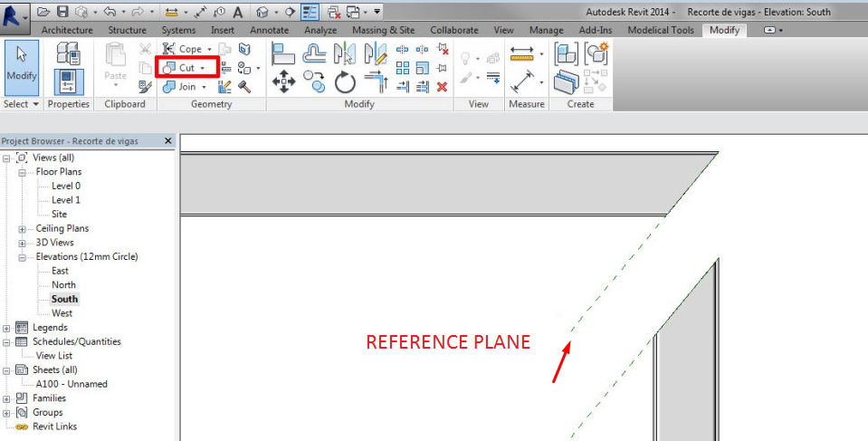The width and height of the screenshot is (868, 441).
Task: Start the Section tool in quick access toolbar
Action: tap(290, 12)
